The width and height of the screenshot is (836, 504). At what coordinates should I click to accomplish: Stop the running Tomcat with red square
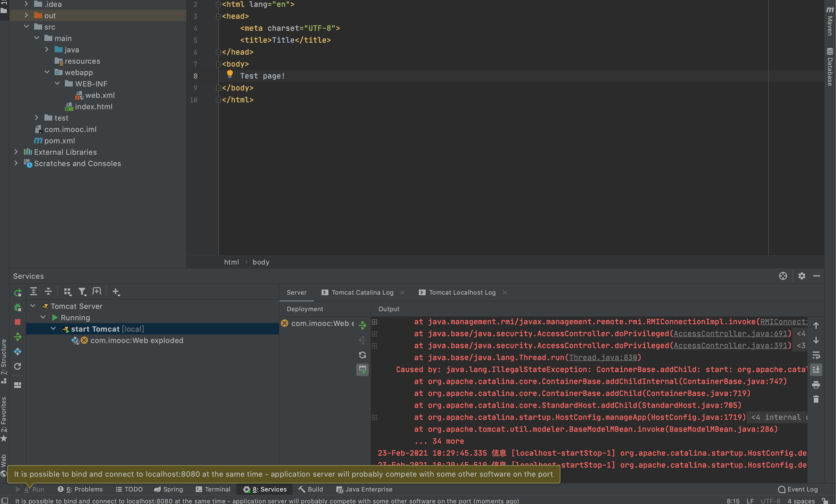tap(18, 322)
